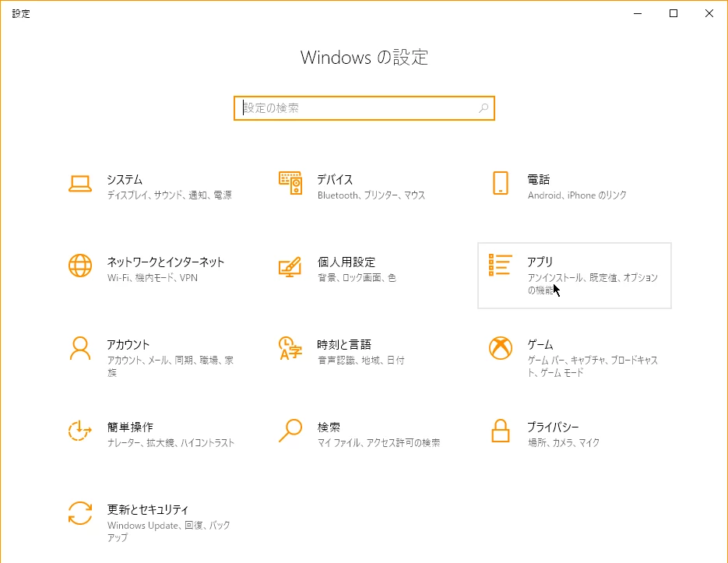Focus the 設定の検索 input field
The image size is (728, 563).
click(364, 108)
